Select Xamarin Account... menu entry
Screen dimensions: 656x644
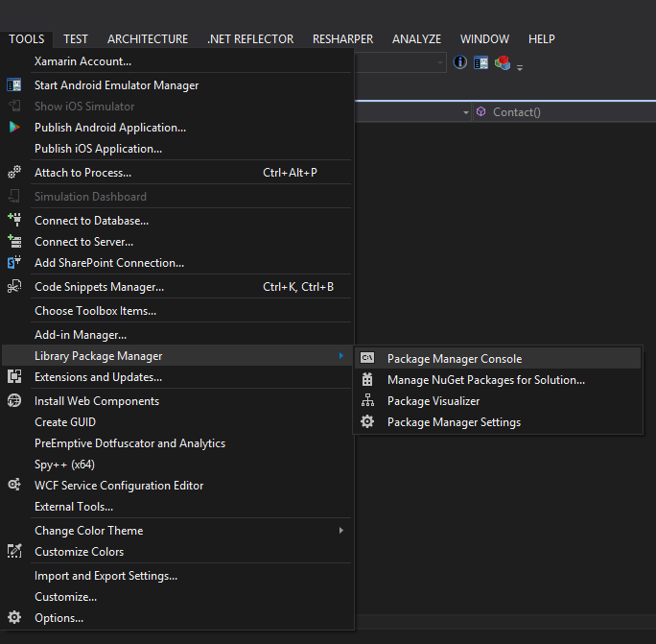(x=177, y=61)
